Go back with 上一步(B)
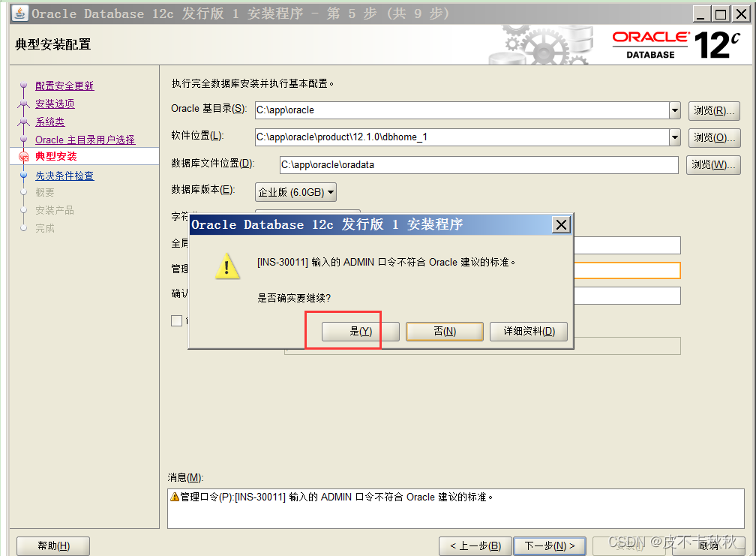This screenshot has width=756, height=556. 475,546
